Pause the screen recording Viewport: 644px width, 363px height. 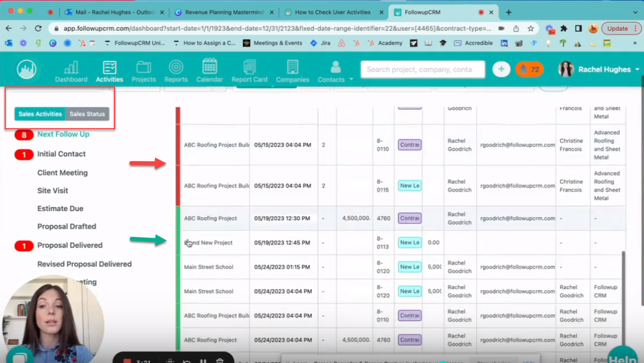[x=202, y=361]
